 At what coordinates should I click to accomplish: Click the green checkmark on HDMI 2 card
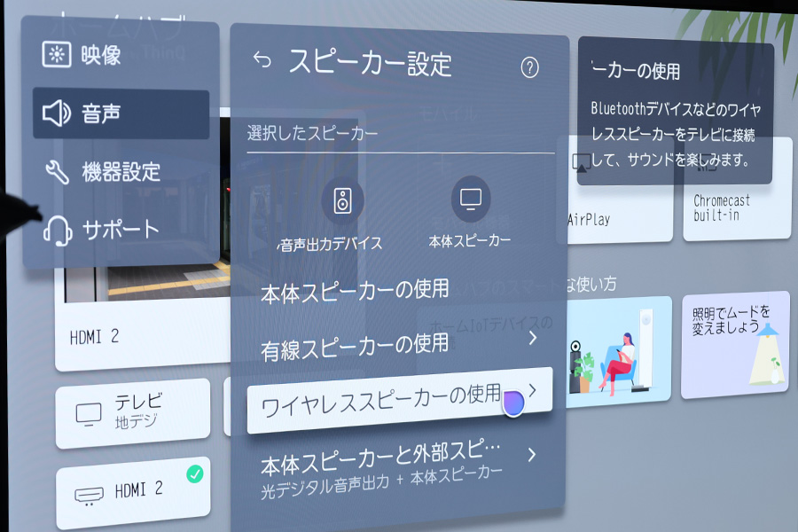tap(194, 474)
